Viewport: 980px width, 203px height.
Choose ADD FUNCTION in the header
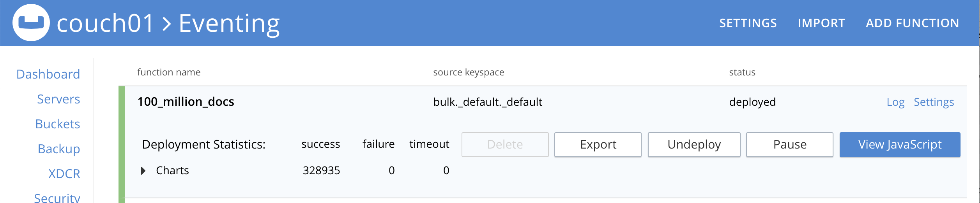(912, 23)
